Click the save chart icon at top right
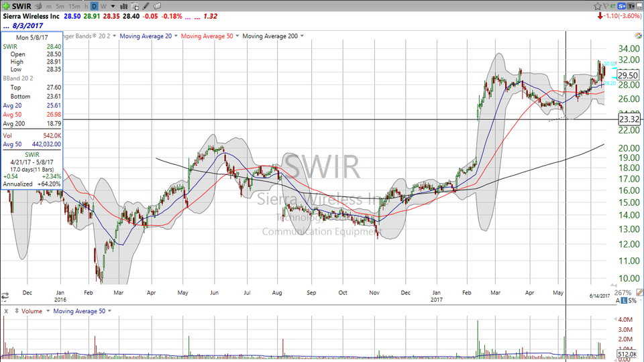Screen dimensions: 644x362 coord(639,6)
